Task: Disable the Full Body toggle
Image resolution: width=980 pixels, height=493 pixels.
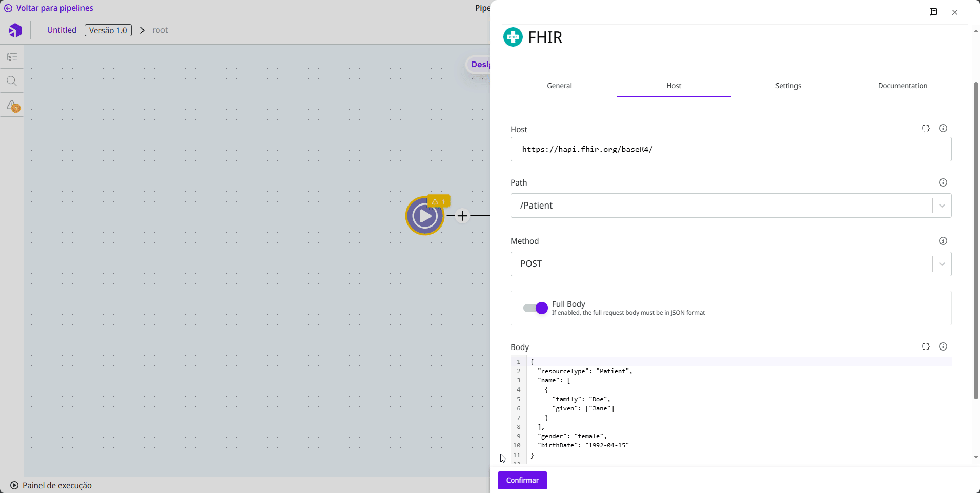Action: [x=536, y=308]
